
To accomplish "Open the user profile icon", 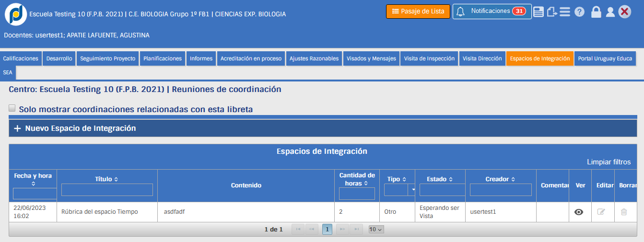I will (x=610, y=12).
